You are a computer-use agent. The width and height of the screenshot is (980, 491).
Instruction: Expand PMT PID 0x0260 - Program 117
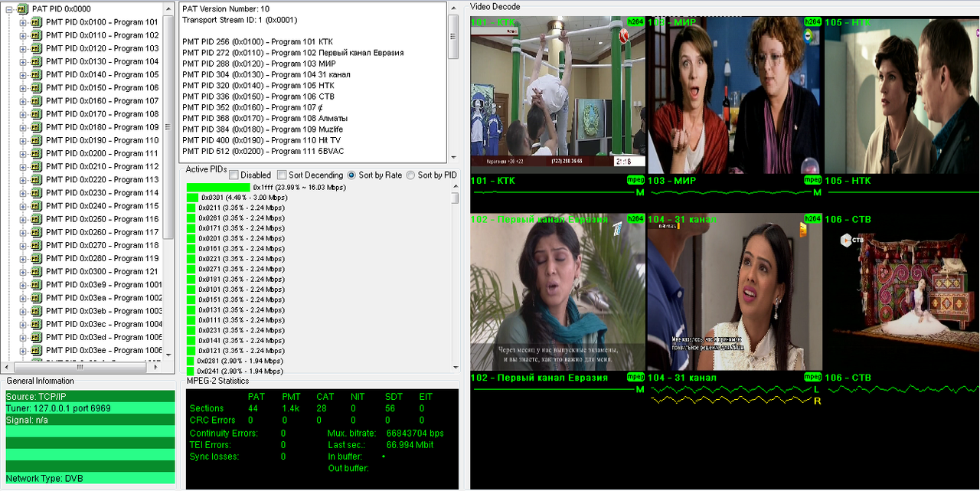coord(23,232)
